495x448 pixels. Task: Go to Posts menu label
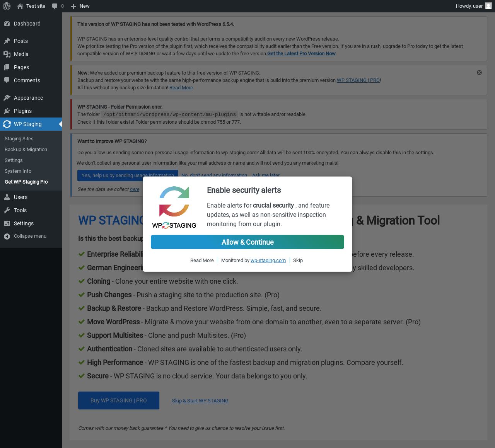coord(21,41)
